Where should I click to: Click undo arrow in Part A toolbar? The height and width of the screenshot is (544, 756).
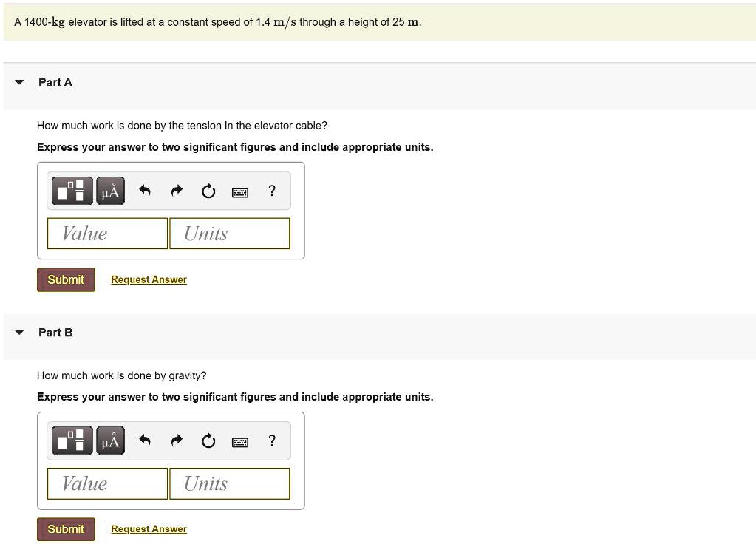[x=145, y=192]
